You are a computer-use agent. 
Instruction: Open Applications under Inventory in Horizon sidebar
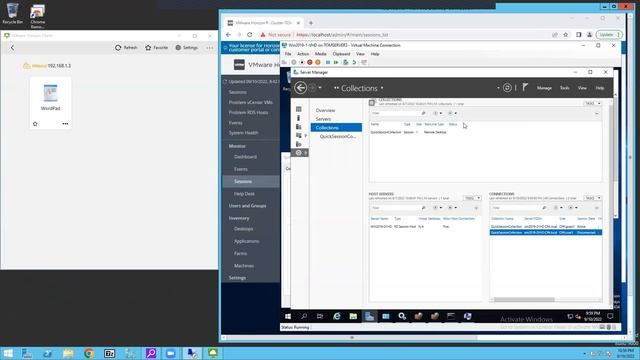(x=247, y=241)
